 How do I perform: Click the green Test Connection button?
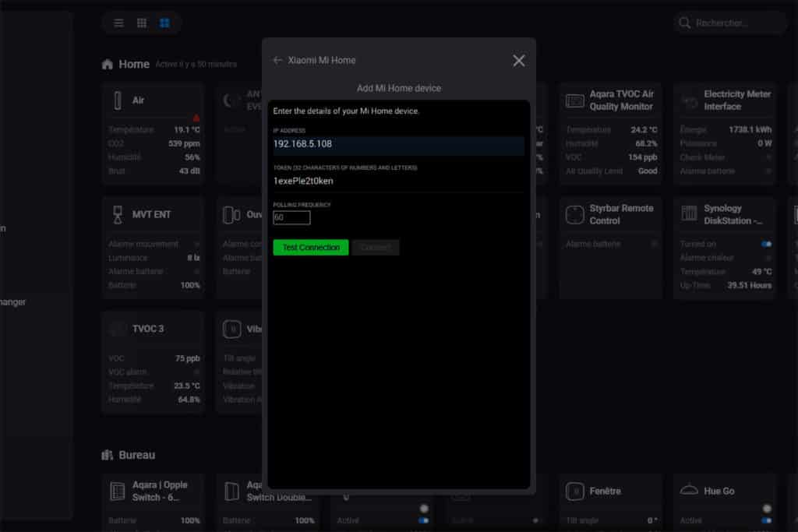311,248
